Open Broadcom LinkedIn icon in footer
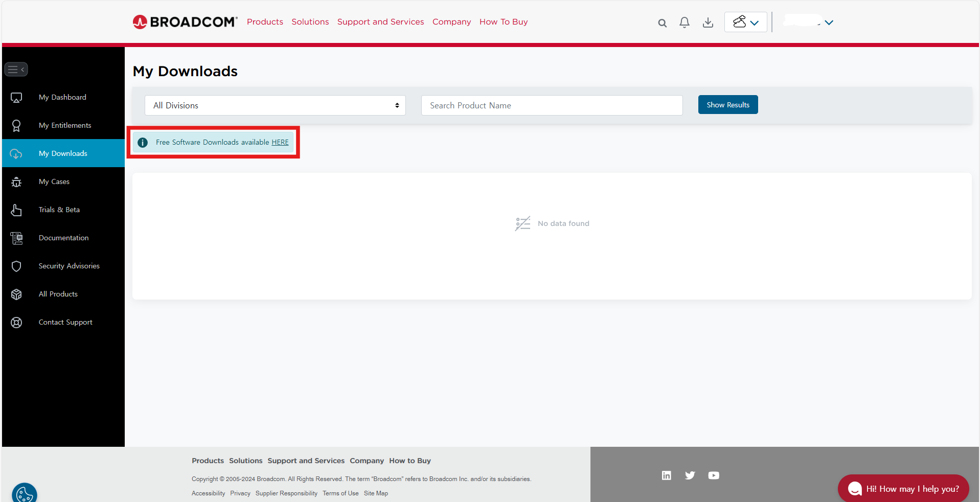980x502 pixels. pos(666,475)
